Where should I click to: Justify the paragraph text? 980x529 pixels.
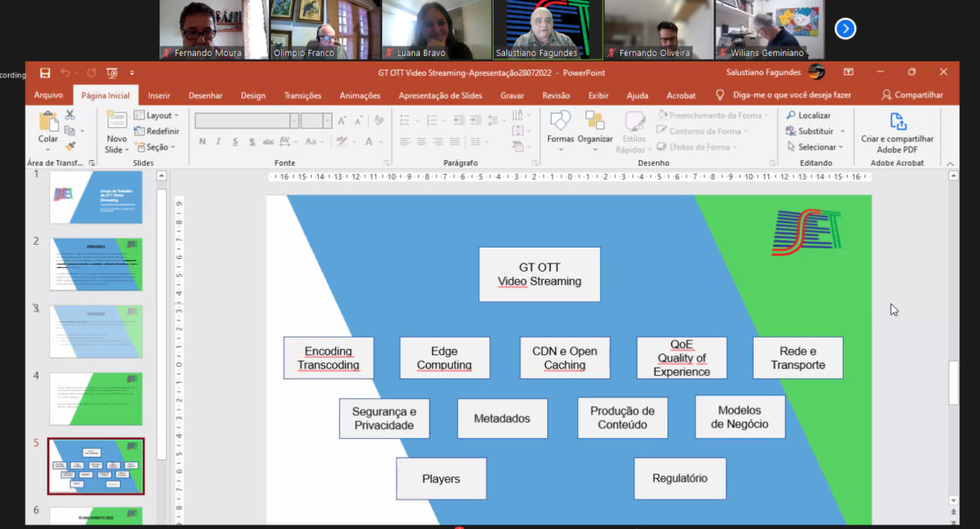pyautogui.click(x=454, y=142)
